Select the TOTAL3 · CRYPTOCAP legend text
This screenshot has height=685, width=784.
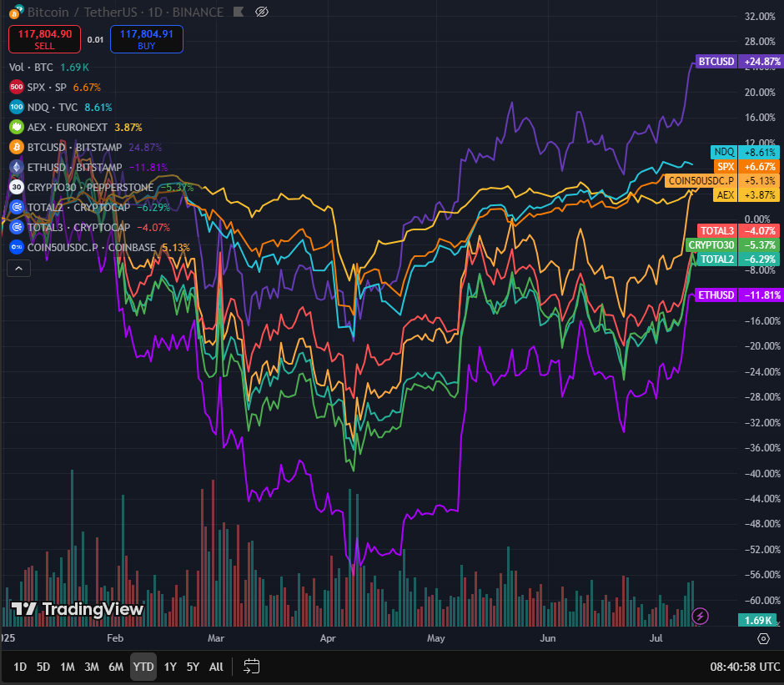coord(78,227)
